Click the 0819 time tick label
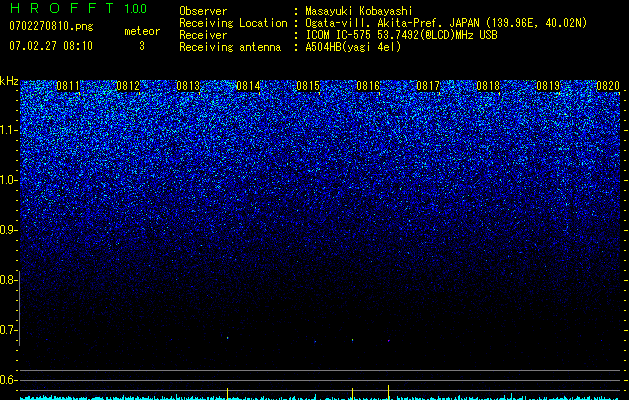Image resolution: width=629 pixels, height=400 pixels. (x=548, y=86)
